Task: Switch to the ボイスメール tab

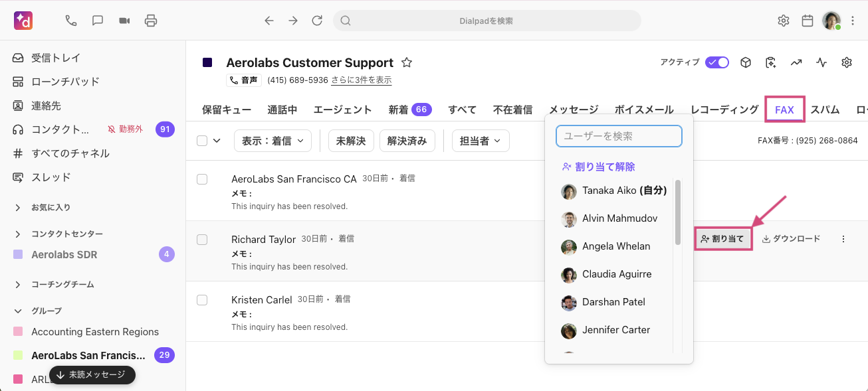Action: [644, 110]
